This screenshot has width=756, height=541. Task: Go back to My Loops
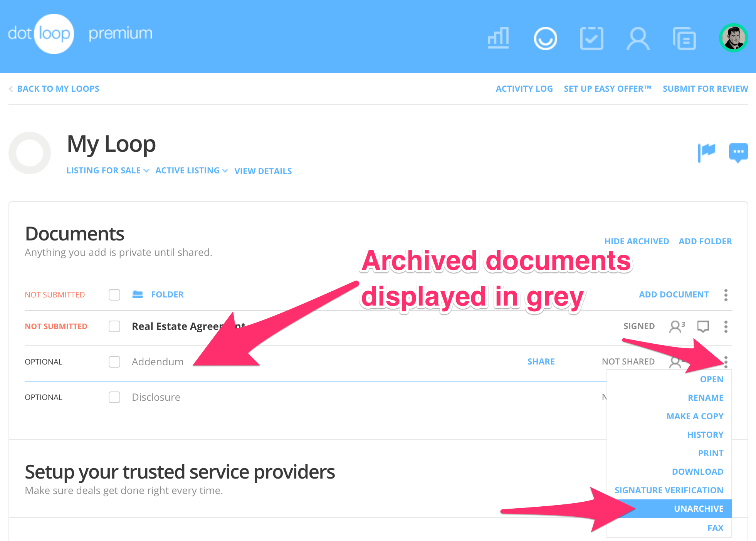point(58,89)
